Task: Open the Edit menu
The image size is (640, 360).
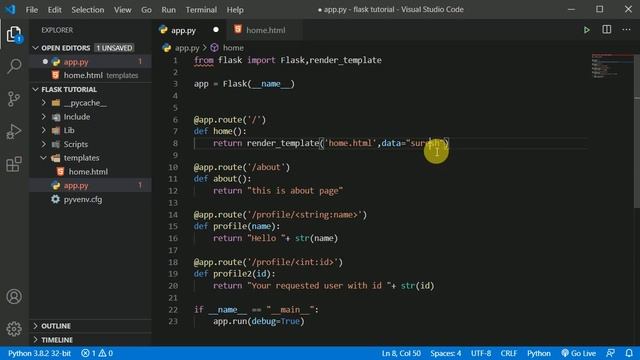Action: [54, 9]
